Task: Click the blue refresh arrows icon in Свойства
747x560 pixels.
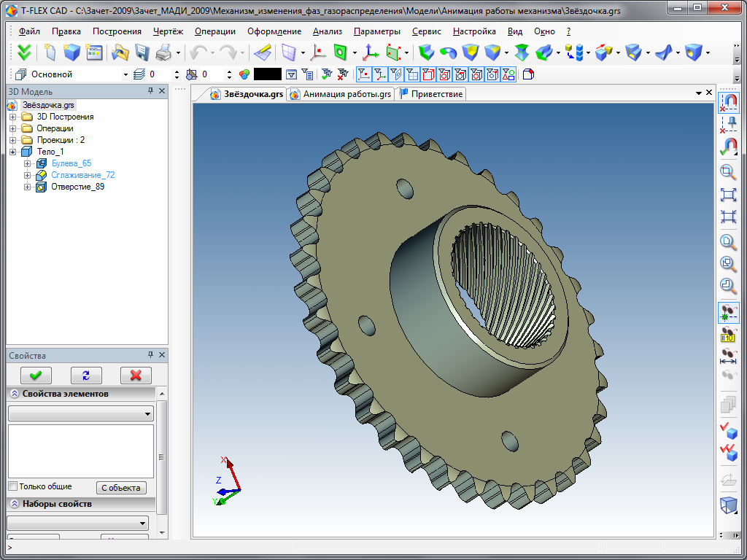Action: (x=86, y=375)
